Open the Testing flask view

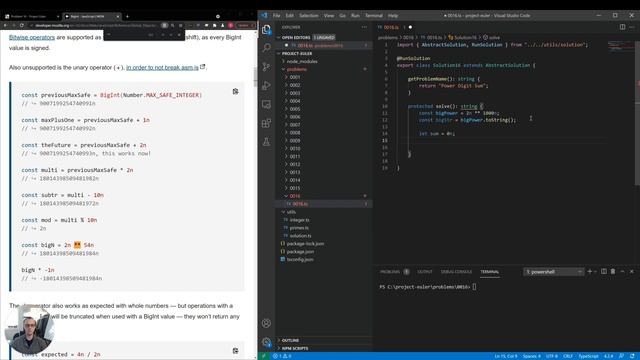(267, 142)
